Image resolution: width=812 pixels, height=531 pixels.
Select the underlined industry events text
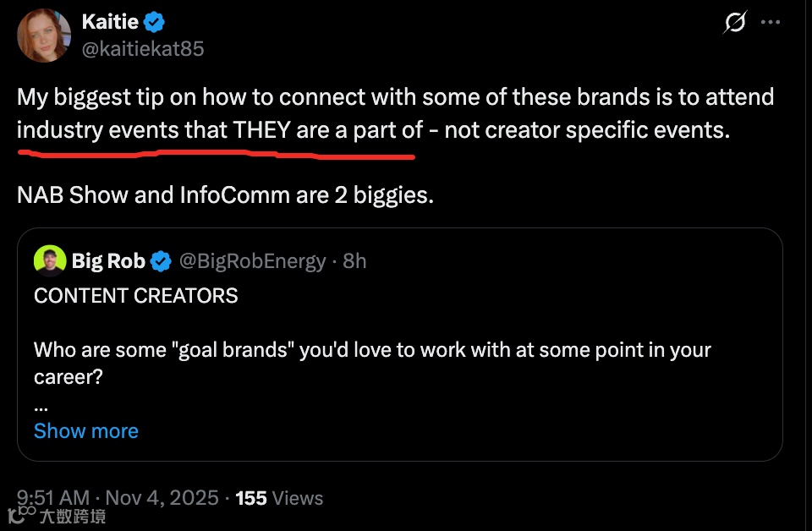pos(216,130)
